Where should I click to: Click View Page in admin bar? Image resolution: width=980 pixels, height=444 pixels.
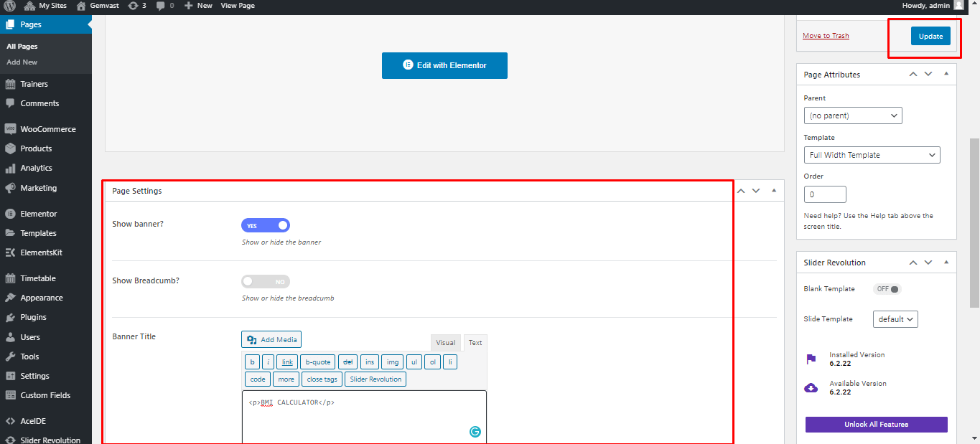coord(238,5)
